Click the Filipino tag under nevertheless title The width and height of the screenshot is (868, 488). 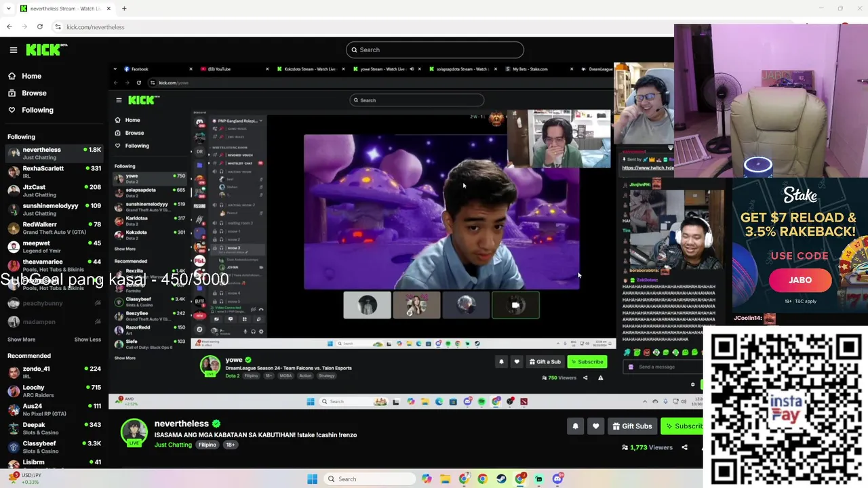tap(208, 445)
